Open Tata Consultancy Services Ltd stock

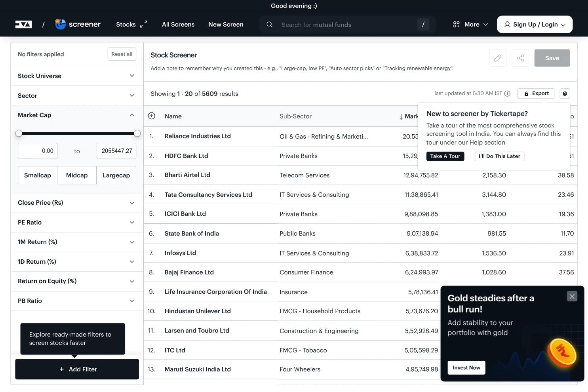pyautogui.click(x=208, y=195)
